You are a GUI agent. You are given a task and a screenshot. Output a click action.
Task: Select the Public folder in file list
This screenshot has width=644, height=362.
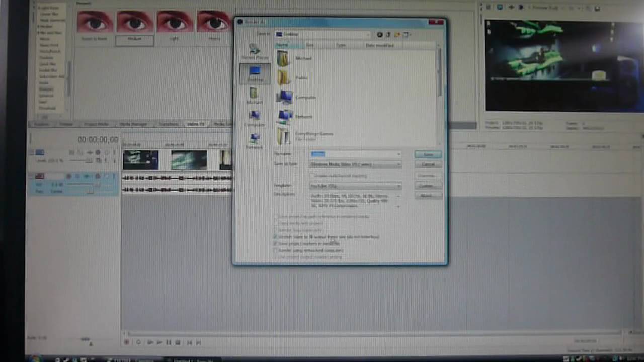(292, 77)
